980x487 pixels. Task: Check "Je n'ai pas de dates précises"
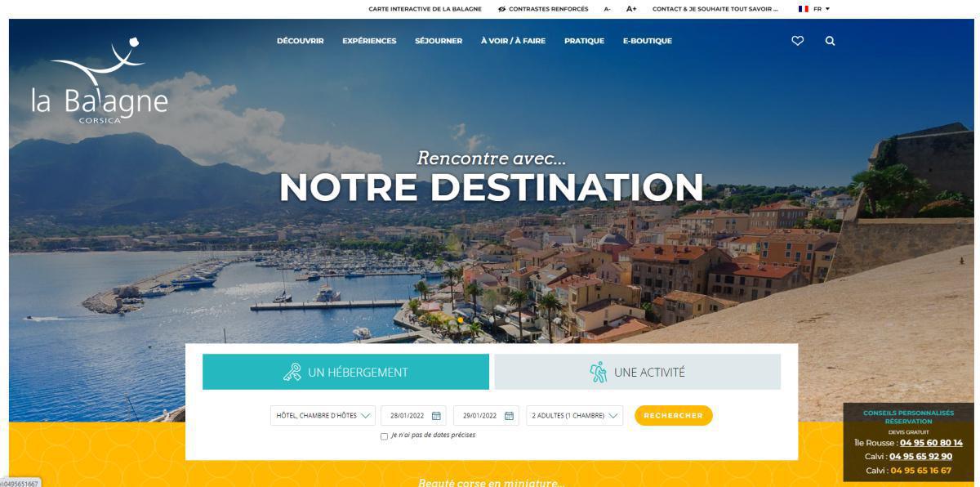(x=385, y=436)
